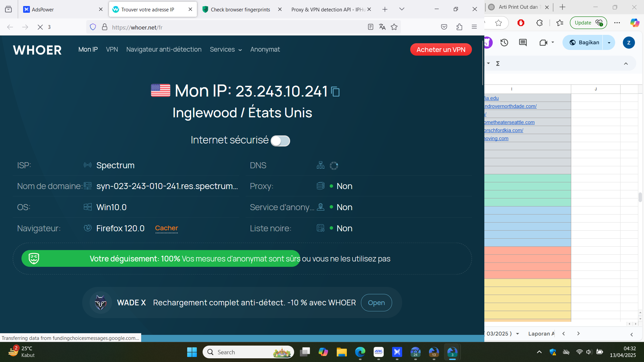Click the Whoer page vertical scrollbar
644x362 pixels.
[483, 62]
